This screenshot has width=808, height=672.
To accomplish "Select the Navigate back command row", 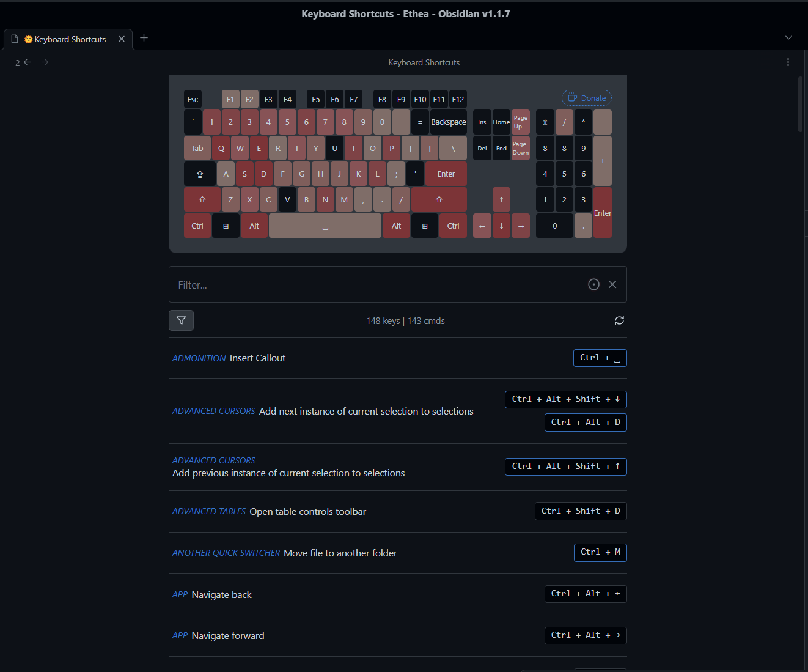I will tap(398, 594).
